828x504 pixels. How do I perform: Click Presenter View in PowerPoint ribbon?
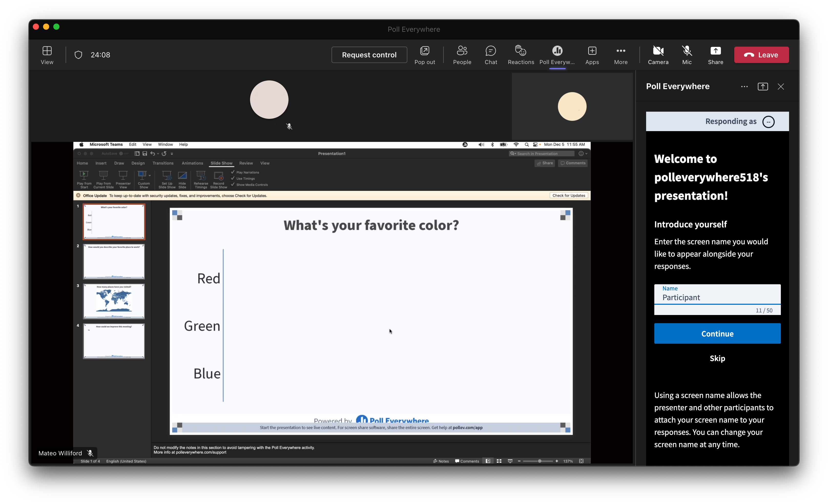point(123,180)
